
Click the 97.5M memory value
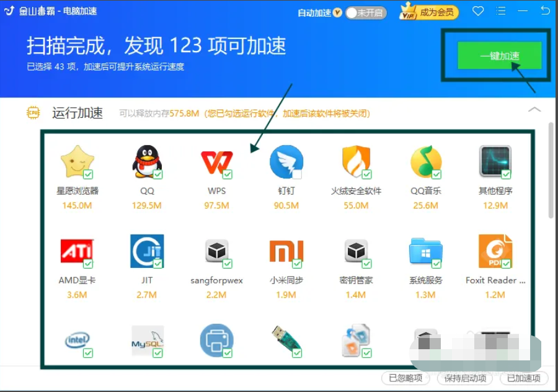pos(216,205)
